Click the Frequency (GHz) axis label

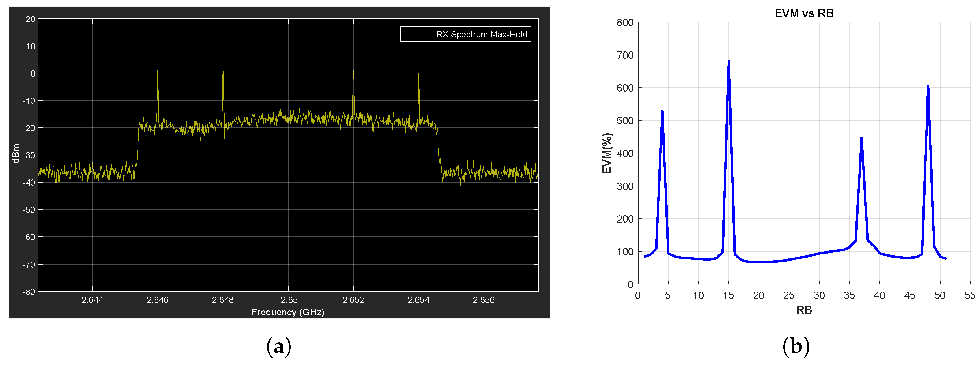[288, 312]
